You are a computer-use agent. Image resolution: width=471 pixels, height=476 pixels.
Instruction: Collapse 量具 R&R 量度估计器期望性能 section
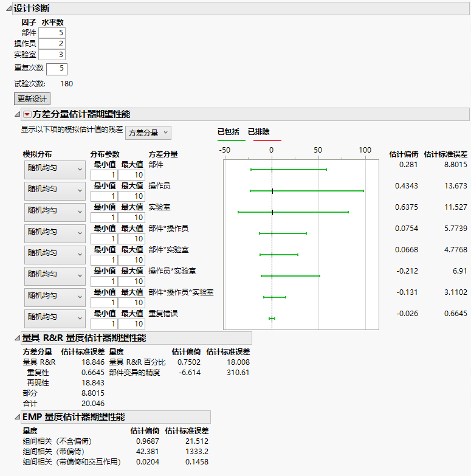(x=17, y=338)
